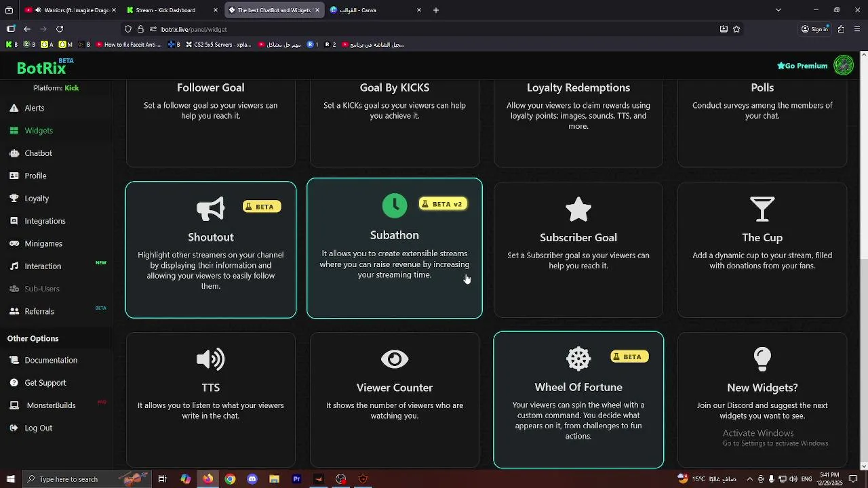Click the Viewer Counter eye icon
The height and width of the screenshot is (488, 868).
pos(395,359)
